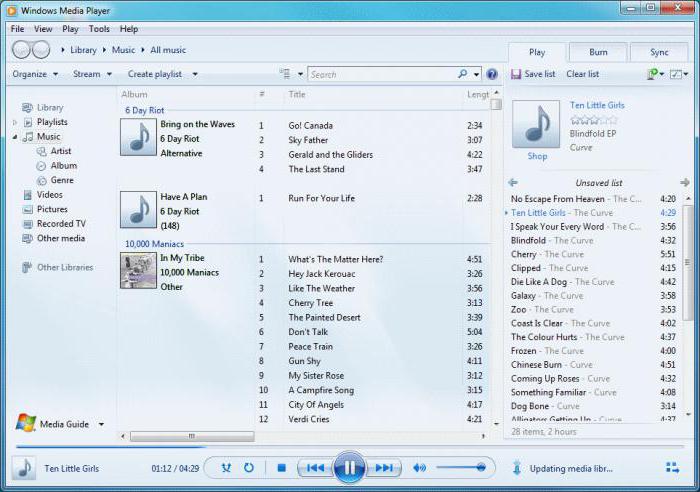Click Ten Little Girls title link
700x492 pixels.
point(597,105)
